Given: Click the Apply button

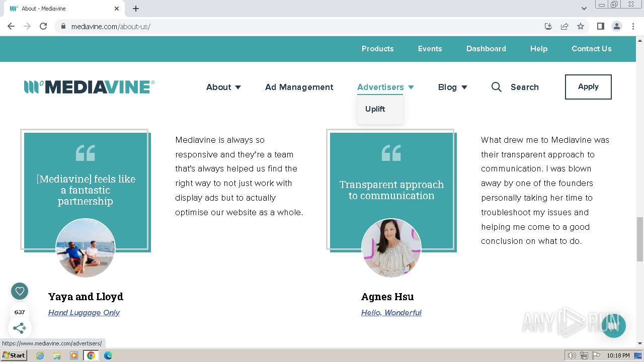Looking at the screenshot, I should tap(588, 87).
